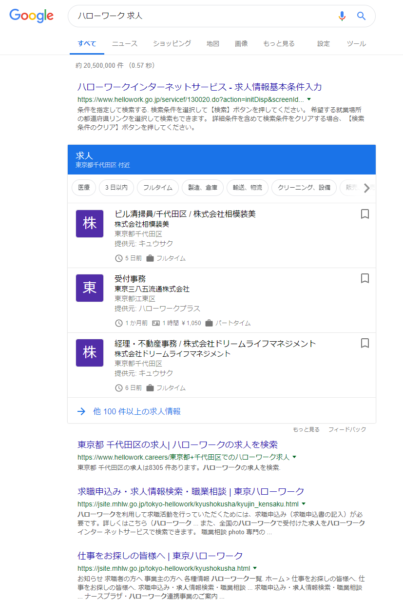403x600 pixels.
Task: Bookmark the 経理・不動産事務 job listing
Action: pos(365,343)
